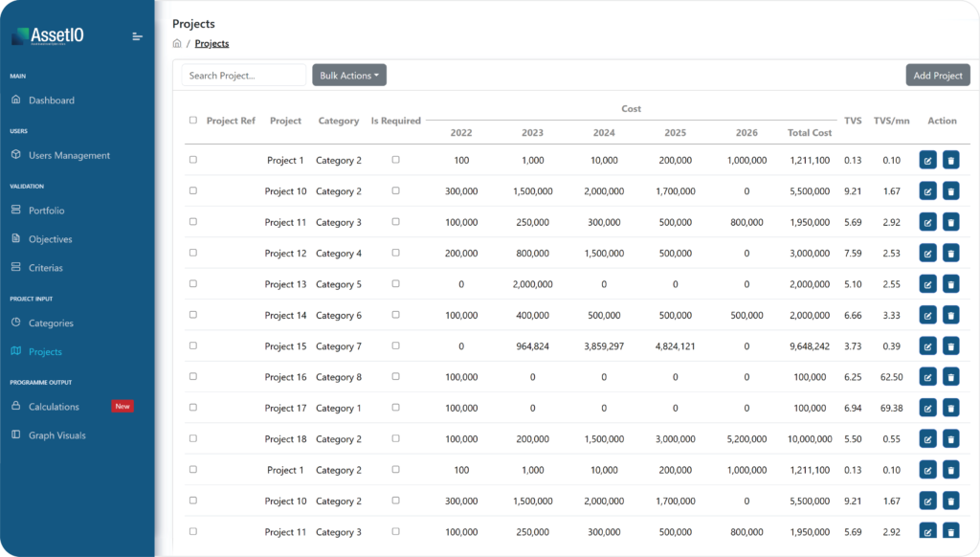The width and height of the screenshot is (980, 557).
Task: Delete Project 12 with trash icon
Action: click(x=950, y=254)
